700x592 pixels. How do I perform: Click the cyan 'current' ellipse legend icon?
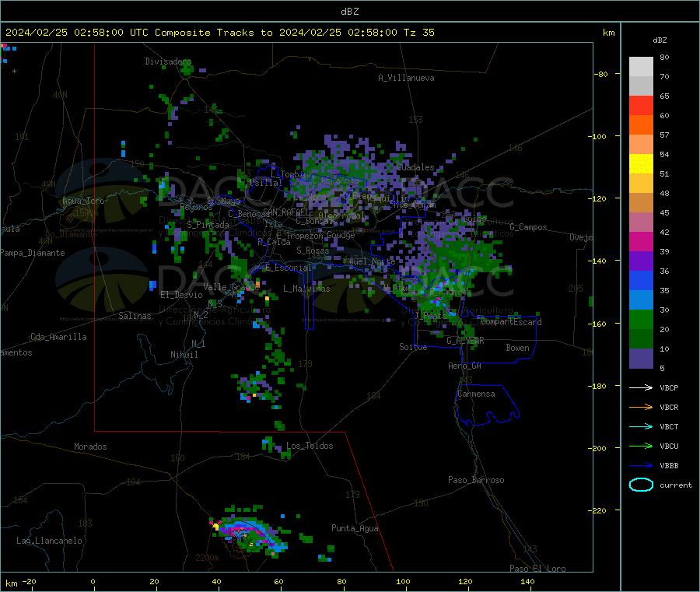point(641,485)
